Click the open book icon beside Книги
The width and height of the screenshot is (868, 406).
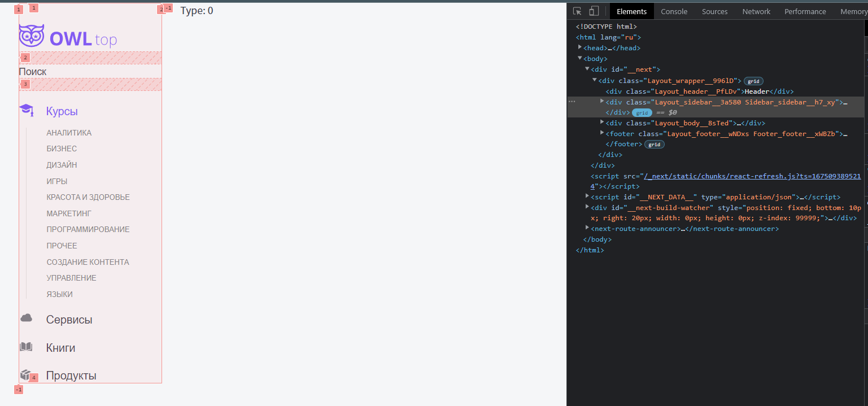pyautogui.click(x=26, y=347)
